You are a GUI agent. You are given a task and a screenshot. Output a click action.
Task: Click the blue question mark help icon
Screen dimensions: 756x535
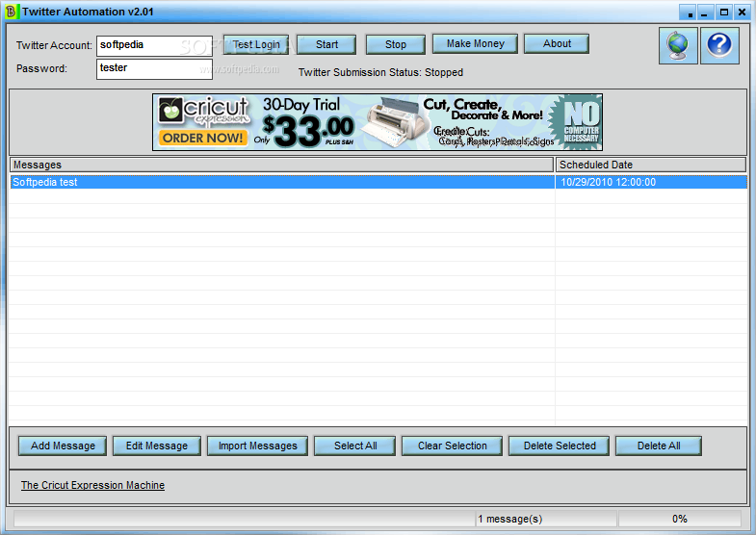click(719, 46)
